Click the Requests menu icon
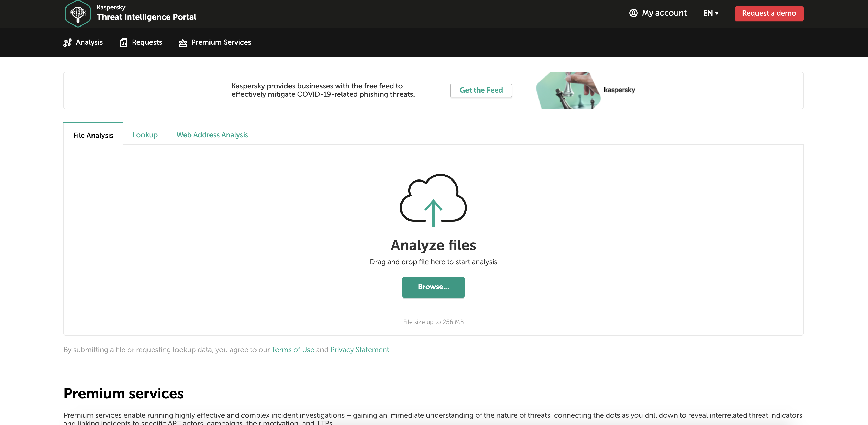Image resolution: width=868 pixels, height=425 pixels. (123, 43)
